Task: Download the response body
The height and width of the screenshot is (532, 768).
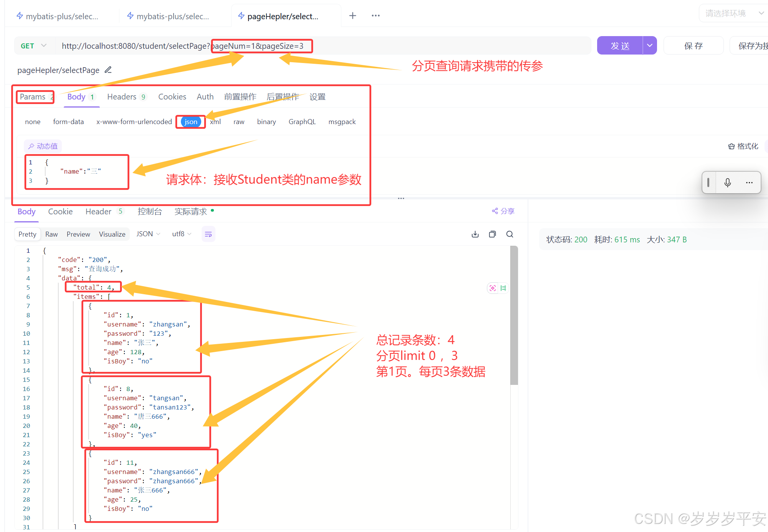Action: (x=475, y=234)
